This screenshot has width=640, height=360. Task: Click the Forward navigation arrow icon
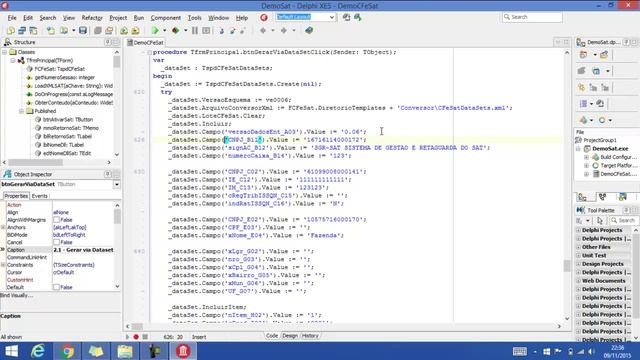pos(283,31)
